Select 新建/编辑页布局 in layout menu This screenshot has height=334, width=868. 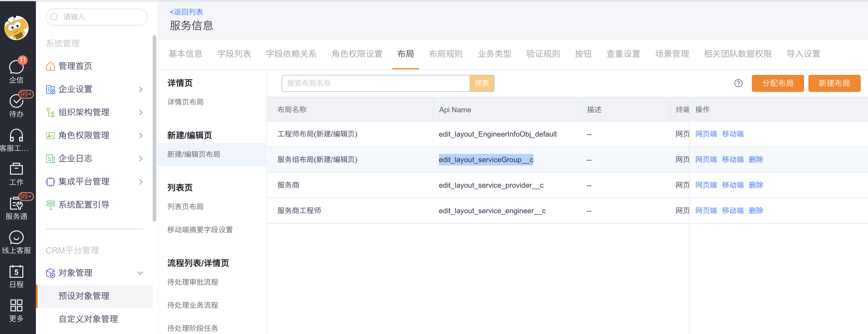(x=212, y=154)
